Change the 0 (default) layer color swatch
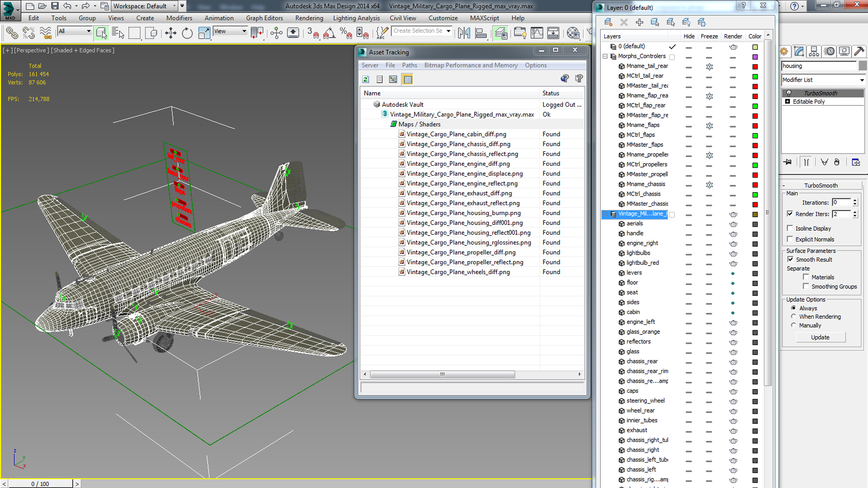 coord(755,47)
